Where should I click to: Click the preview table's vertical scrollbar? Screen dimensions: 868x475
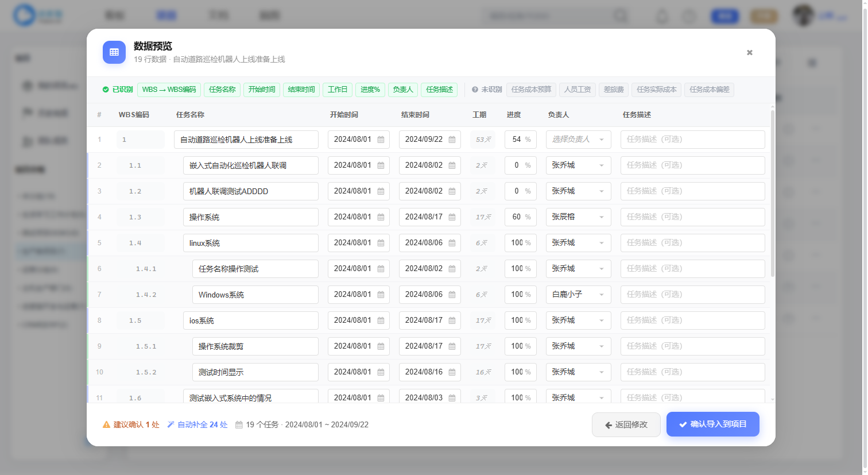pos(772,192)
